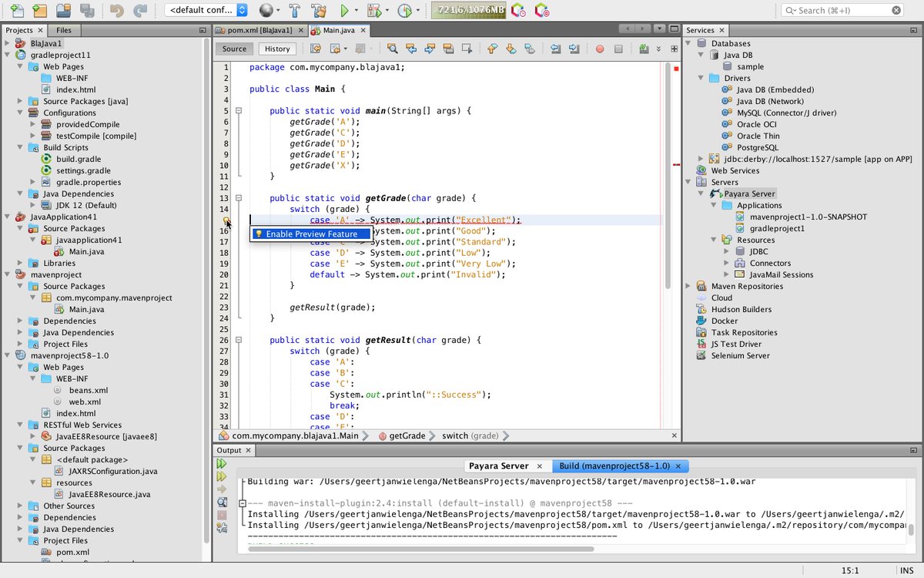Click the Next Bookmark editor icon
The width and height of the screenshot is (924, 578).
tap(511, 49)
